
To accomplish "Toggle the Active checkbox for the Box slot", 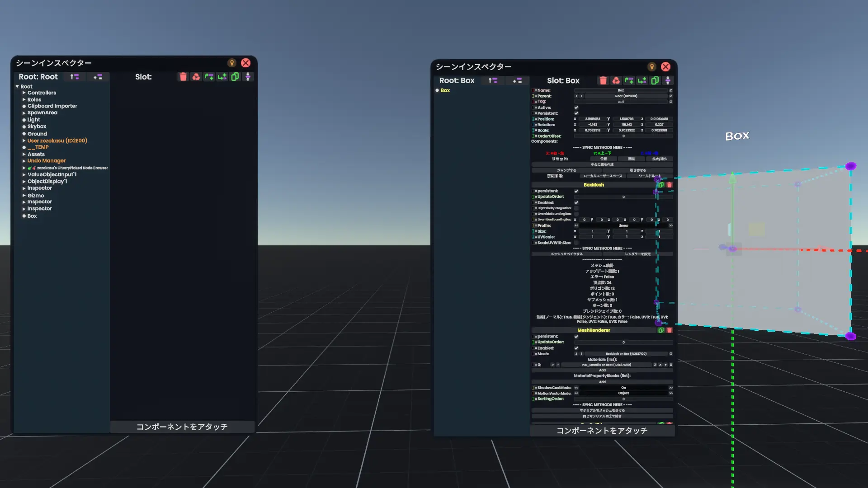I will coord(576,108).
